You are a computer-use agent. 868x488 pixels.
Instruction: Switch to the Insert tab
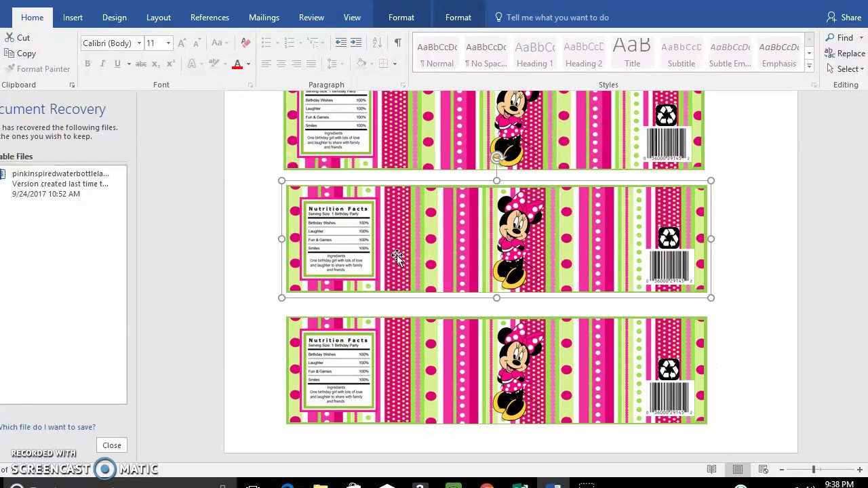tap(73, 18)
